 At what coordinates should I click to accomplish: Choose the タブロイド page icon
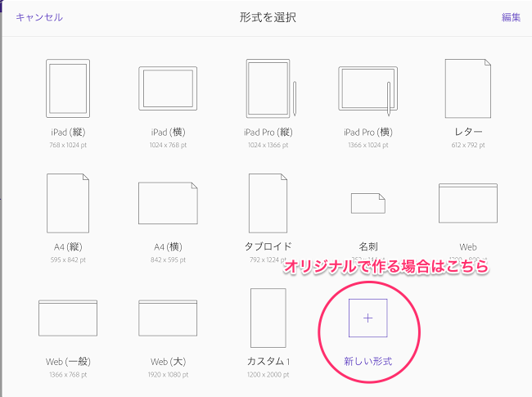pyautogui.click(x=268, y=203)
